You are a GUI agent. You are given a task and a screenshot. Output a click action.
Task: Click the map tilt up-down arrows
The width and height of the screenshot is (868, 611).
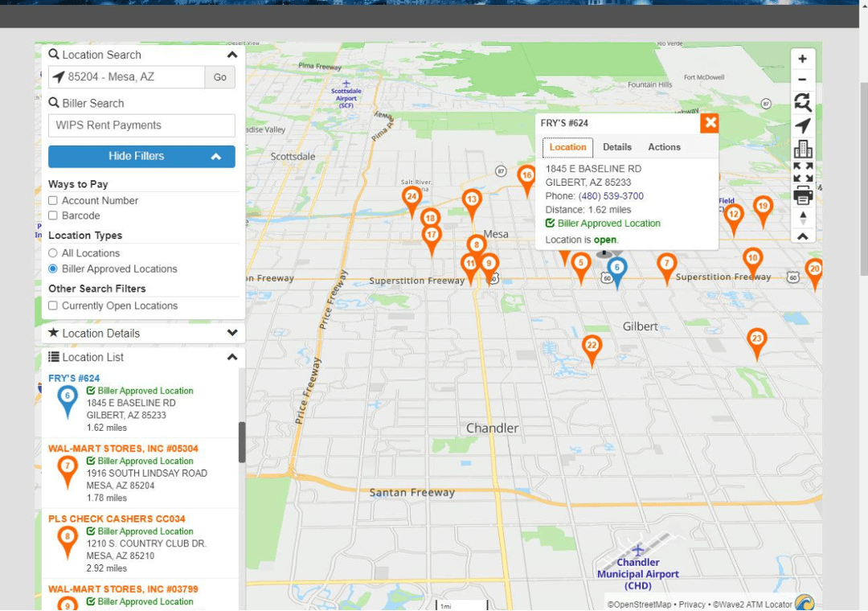pos(803,218)
